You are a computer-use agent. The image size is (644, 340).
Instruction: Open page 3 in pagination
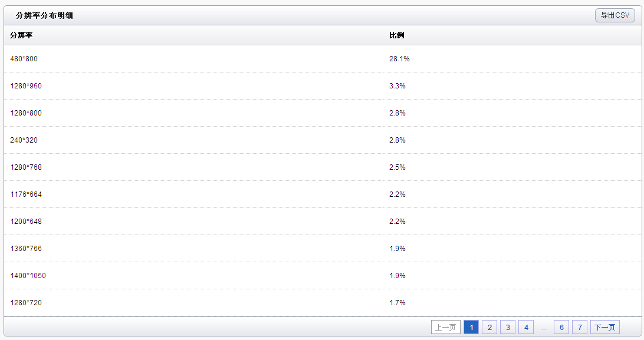(x=508, y=327)
